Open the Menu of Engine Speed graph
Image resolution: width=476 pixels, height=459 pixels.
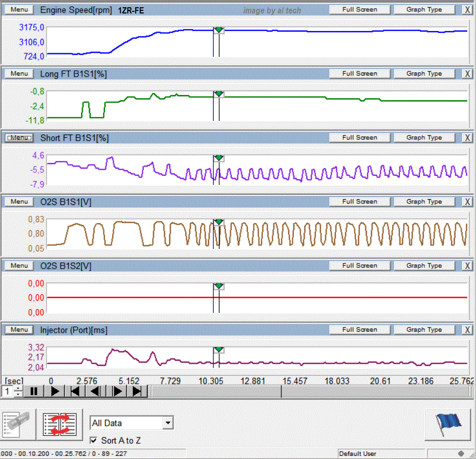pyautogui.click(x=19, y=10)
